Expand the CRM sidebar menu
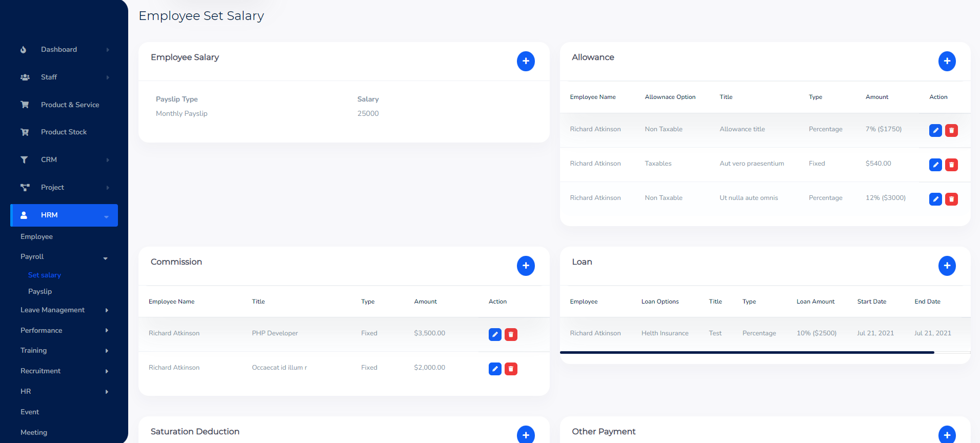Image resolution: width=980 pixels, height=443 pixels. tap(64, 159)
